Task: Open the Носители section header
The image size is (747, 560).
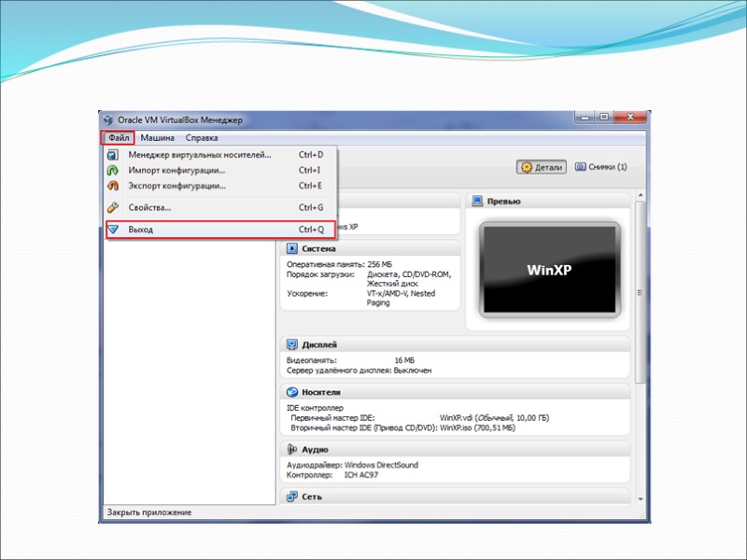Action: [x=456, y=392]
